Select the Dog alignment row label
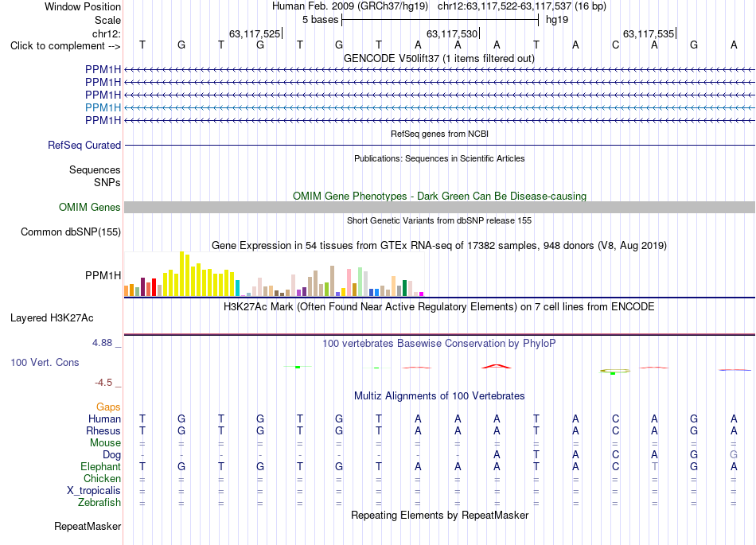The width and height of the screenshot is (756, 545). (112, 454)
